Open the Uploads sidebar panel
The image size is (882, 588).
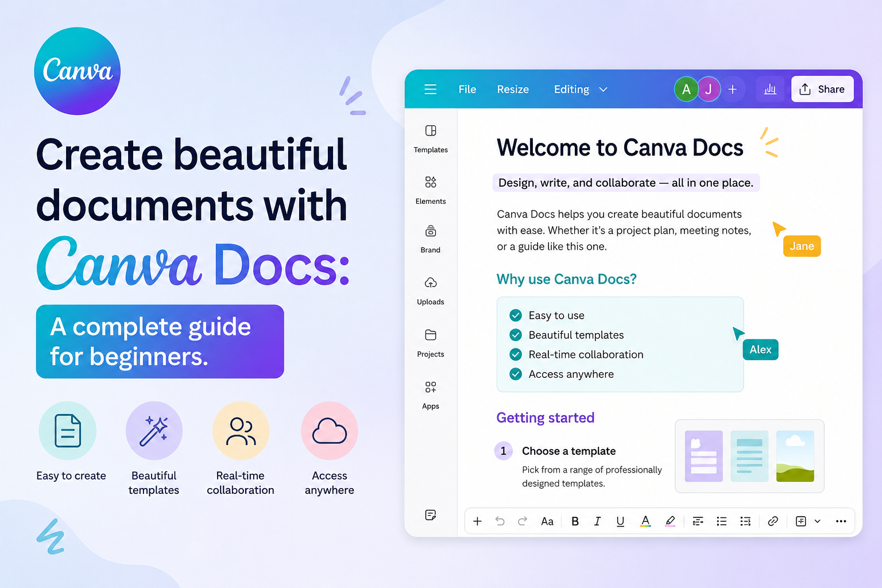pos(431,291)
